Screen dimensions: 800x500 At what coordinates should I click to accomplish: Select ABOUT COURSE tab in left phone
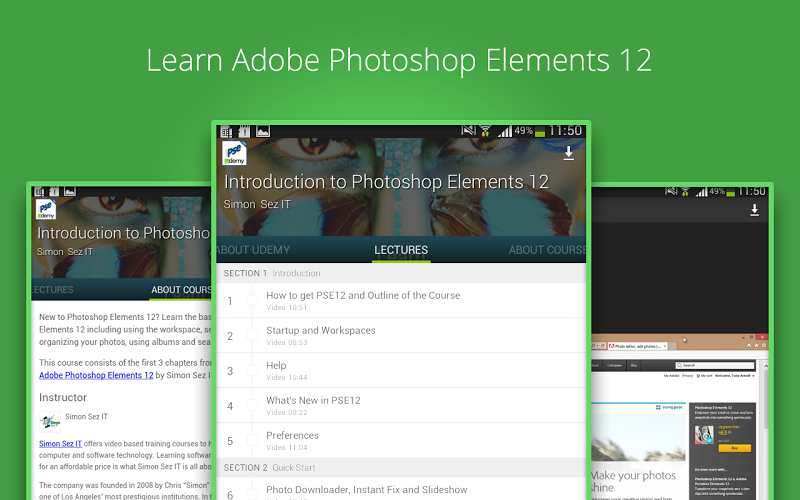(x=181, y=290)
